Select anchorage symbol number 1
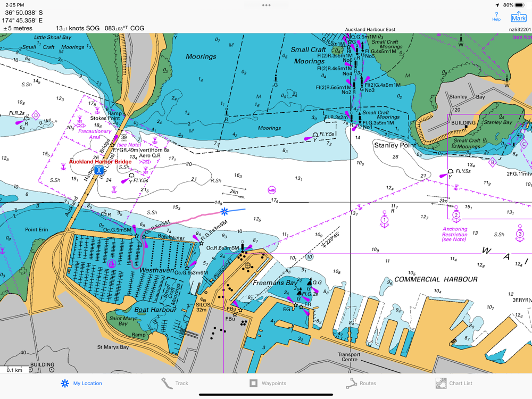Image resolution: width=532 pixels, height=399 pixels. coord(385,220)
